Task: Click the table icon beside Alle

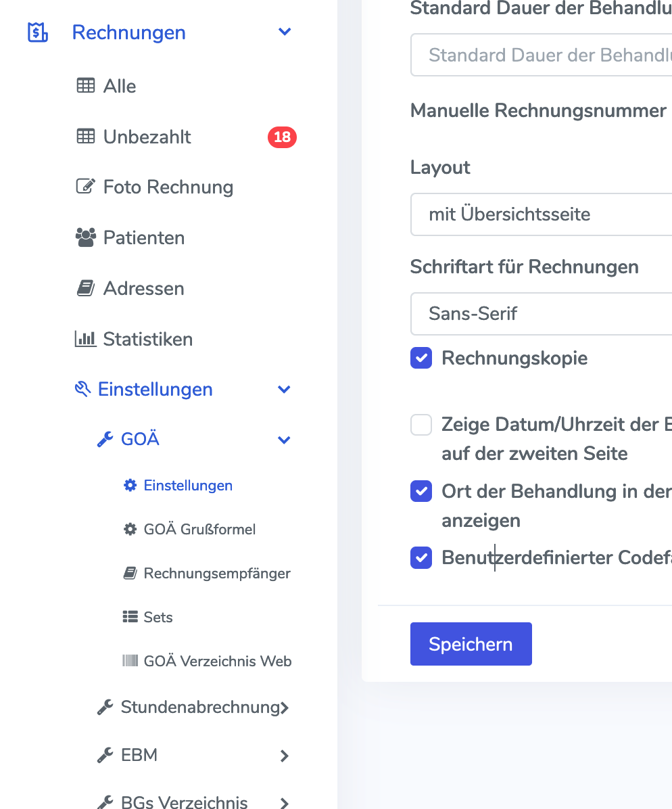Action: click(85, 86)
